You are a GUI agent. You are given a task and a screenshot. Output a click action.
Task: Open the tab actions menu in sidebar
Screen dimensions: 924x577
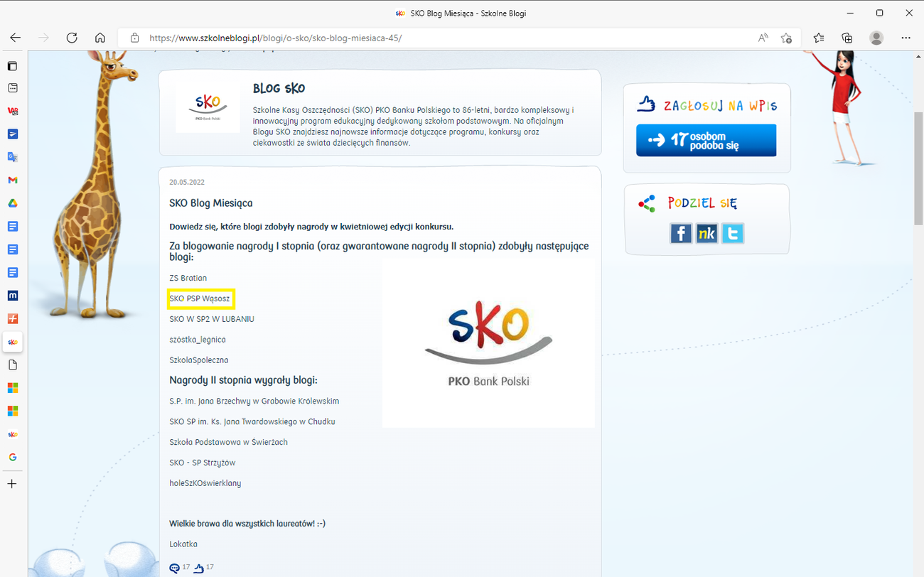coord(12,66)
